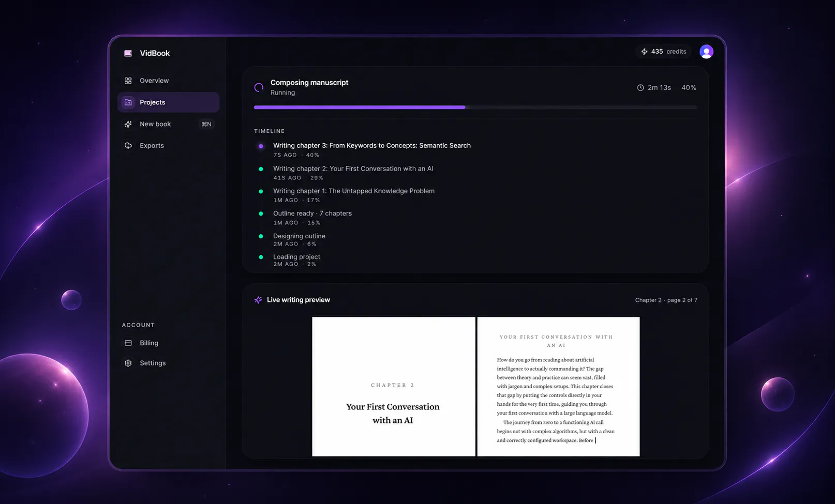
Task: Click the TIMELINE section heading
Action: coord(269,131)
